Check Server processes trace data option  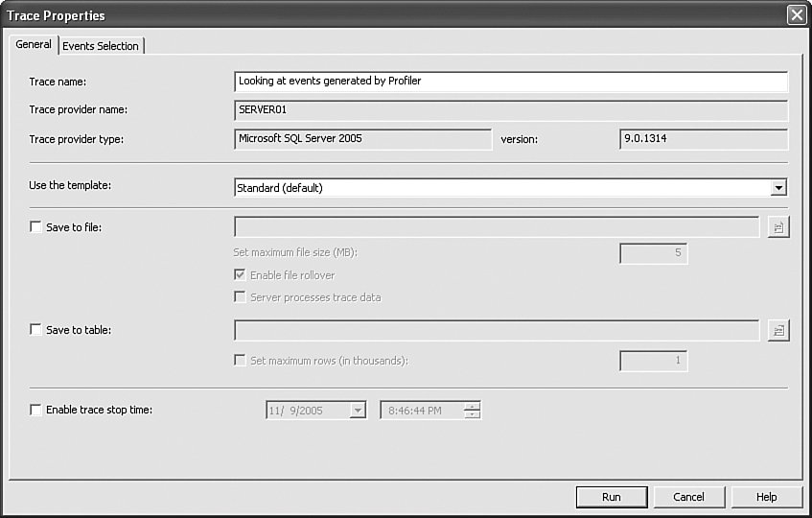pos(240,297)
